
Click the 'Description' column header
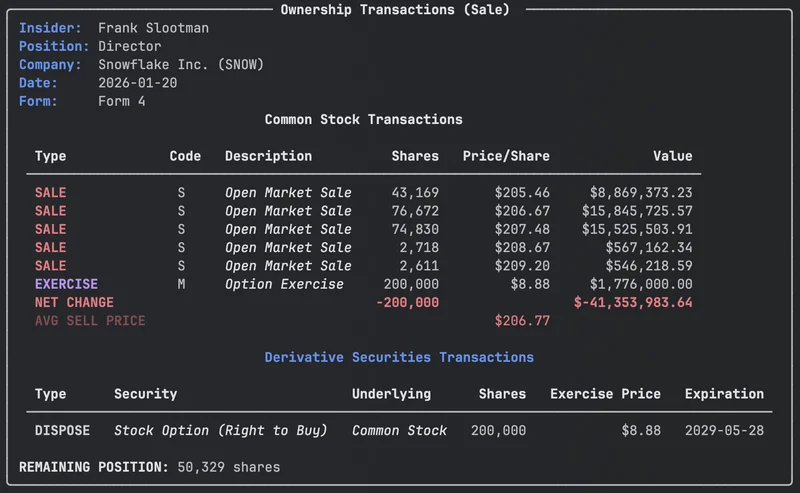pyautogui.click(x=268, y=156)
